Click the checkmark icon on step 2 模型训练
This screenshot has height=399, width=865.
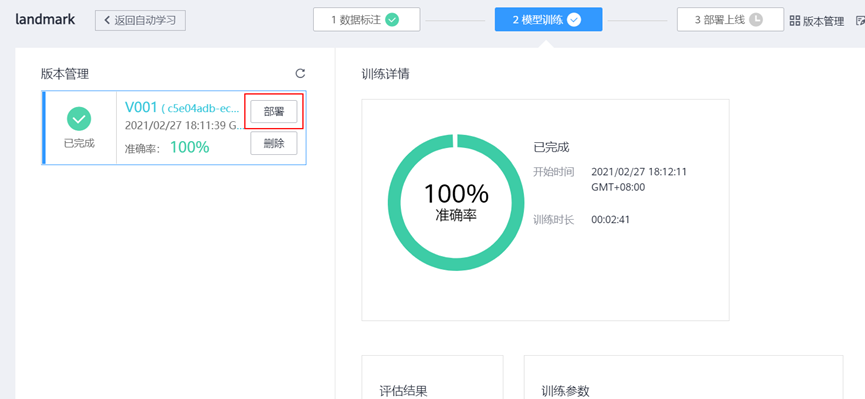click(x=574, y=20)
